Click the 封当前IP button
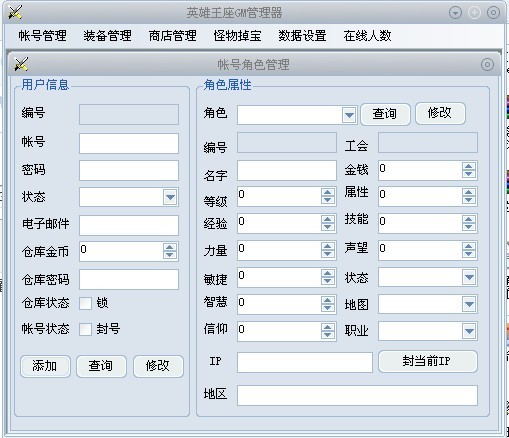The height and width of the screenshot is (438, 509). coord(428,361)
